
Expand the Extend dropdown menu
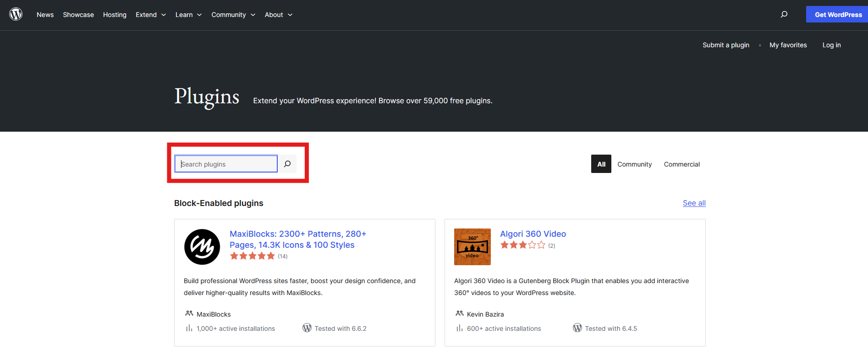[x=150, y=15]
